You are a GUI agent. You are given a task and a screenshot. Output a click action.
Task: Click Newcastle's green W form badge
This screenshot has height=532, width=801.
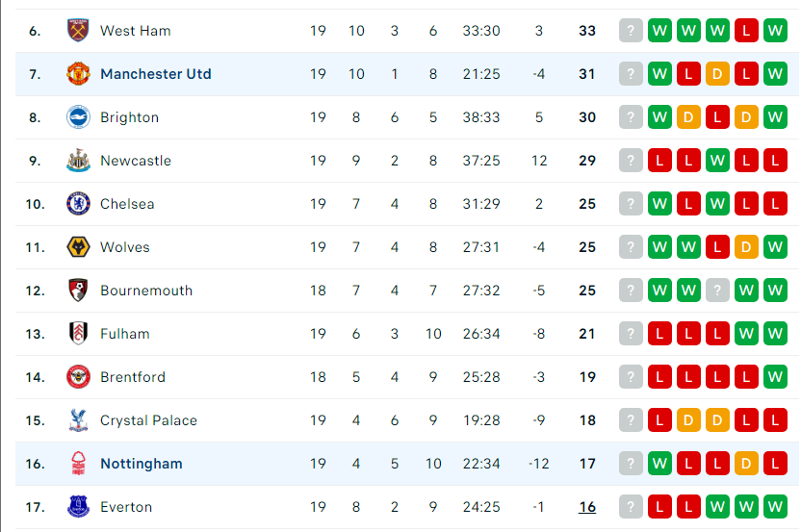(717, 161)
